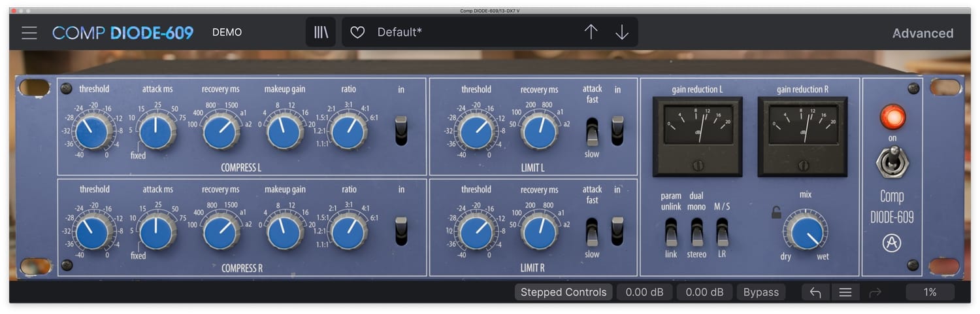Viewport: 980px width, 314px height.
Task: Flip the param unlink/link switch
Action: (671, 232)
